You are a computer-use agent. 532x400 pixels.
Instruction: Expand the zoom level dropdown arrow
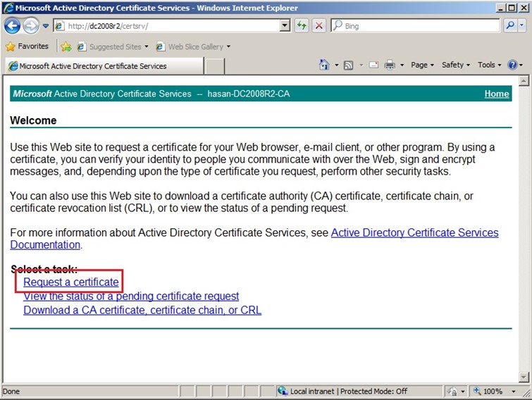[514, 392]
